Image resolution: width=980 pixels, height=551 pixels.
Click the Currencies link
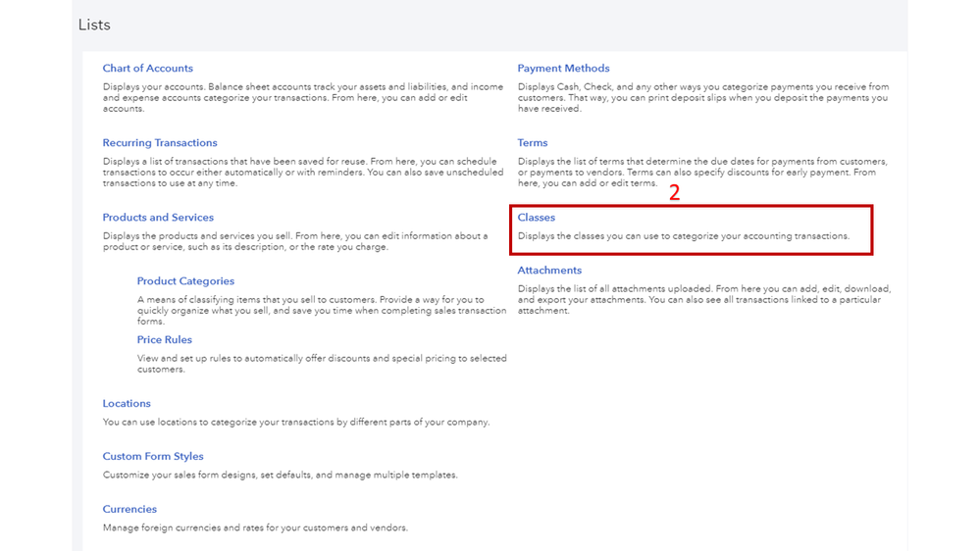pos(129,510)
